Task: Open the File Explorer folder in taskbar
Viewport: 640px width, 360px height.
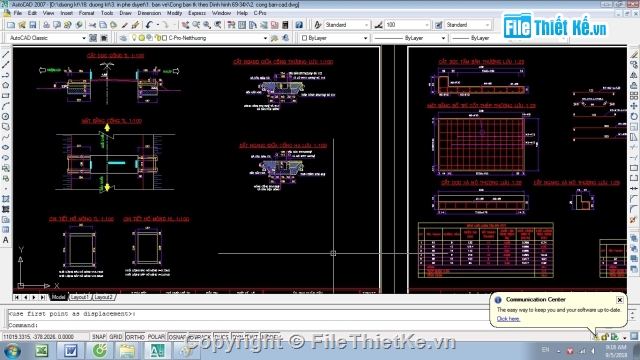Action: [x=127, y=351]
